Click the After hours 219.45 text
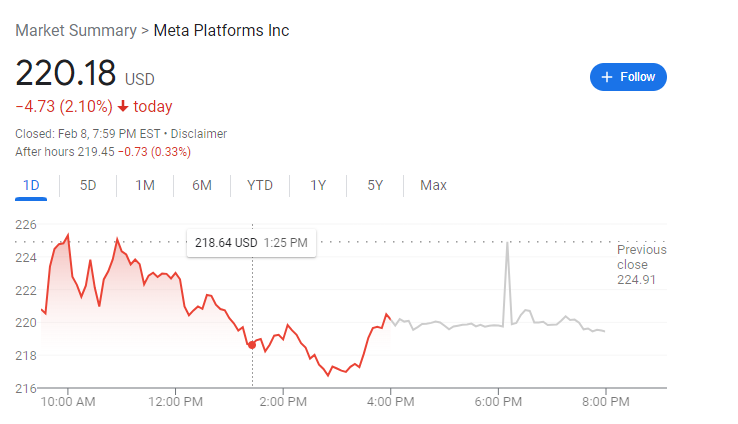 point(102,152)
